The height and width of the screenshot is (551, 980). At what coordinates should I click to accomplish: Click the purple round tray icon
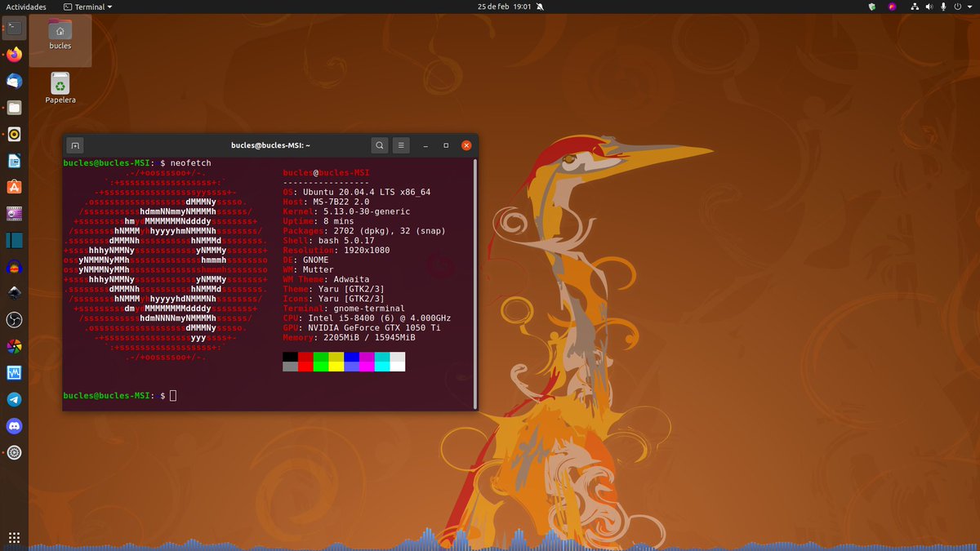click(893, 7)
